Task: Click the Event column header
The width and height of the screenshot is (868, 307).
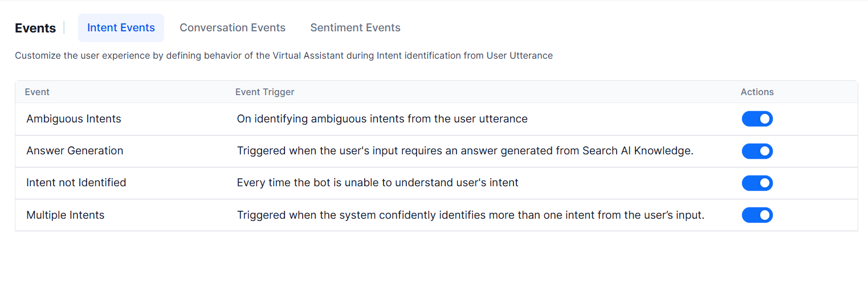Action: coord(37,92)
